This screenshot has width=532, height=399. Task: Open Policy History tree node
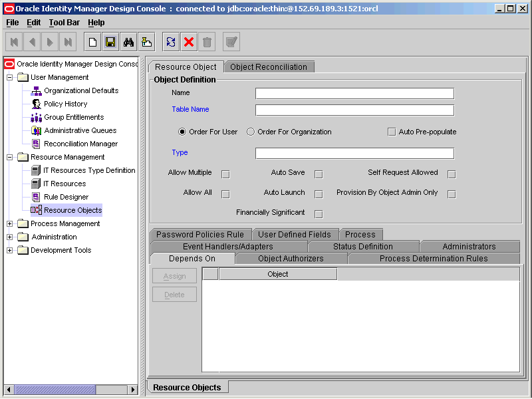coord(59,104)
